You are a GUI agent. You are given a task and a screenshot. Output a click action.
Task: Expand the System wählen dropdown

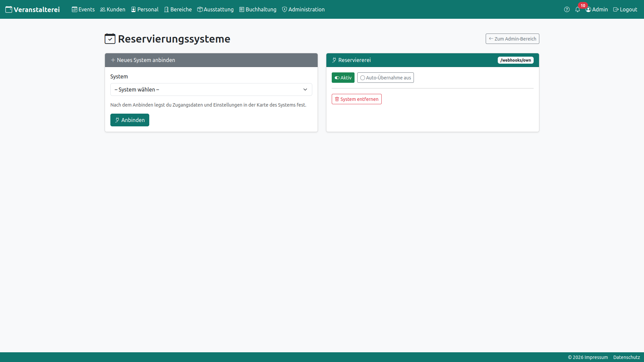point(211,89)
